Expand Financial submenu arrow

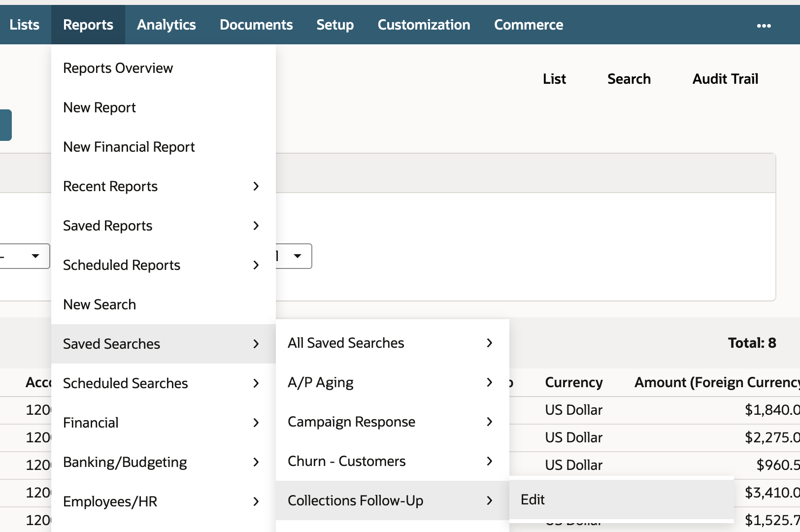click(256, 423)
